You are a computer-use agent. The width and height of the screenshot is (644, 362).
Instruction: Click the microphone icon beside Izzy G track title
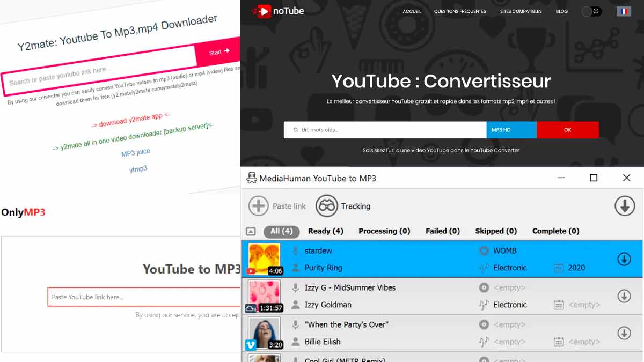click(295, 287)
